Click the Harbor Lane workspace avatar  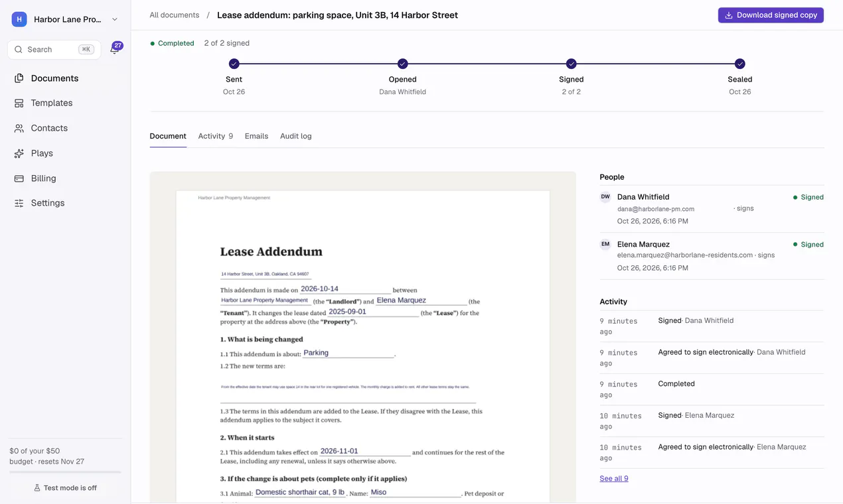19,19
